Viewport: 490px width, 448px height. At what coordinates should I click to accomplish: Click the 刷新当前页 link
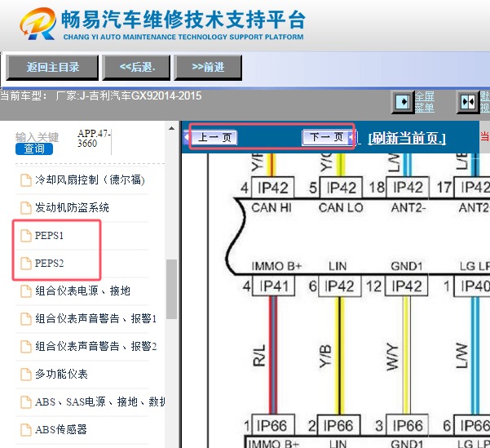pyautogui.click(x=407, y=138)
